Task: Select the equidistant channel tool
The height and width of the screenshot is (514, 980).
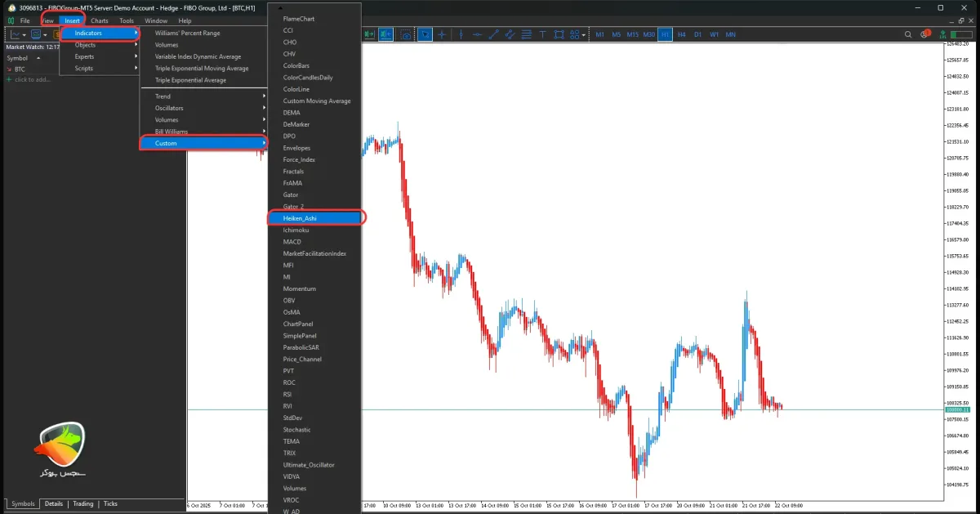Action: pyautogui.click(x=510, y=34)
